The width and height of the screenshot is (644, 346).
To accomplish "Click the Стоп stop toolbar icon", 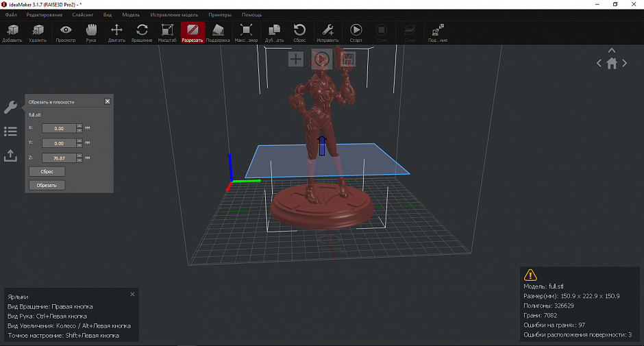I will (x=382, y=33).
